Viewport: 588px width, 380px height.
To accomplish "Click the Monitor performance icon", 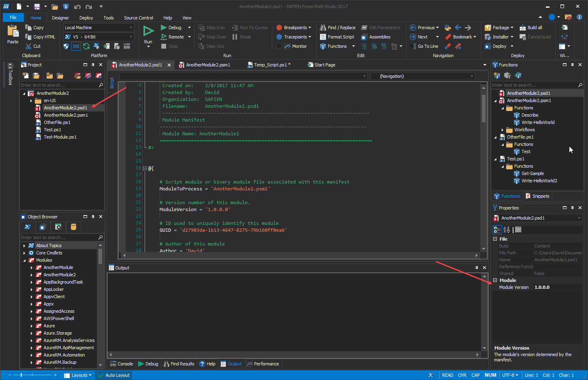I will point(287,46).
